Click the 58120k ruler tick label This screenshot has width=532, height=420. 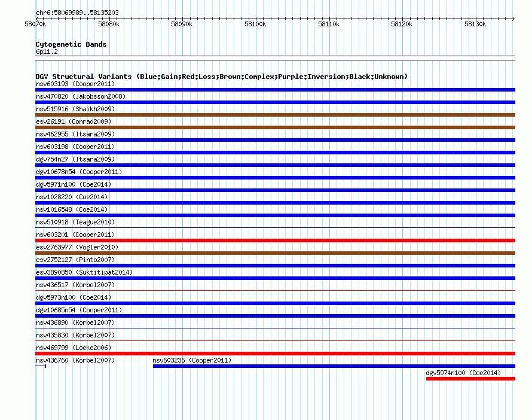pyautogui.click(x=402, y=24)
